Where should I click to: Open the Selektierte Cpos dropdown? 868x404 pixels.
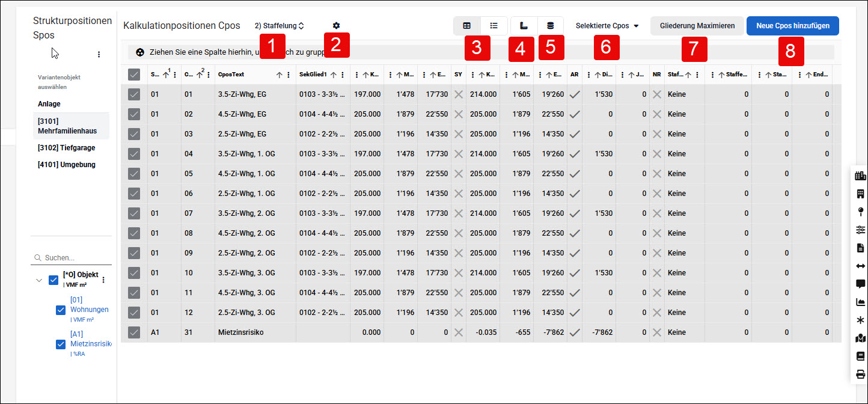click(607, 26)
